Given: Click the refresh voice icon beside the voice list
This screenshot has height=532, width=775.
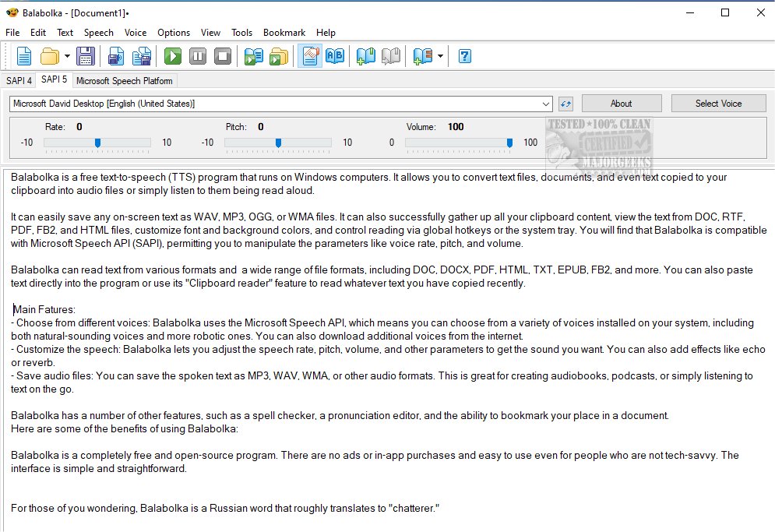Looking at the screenshot, I should [566, 104].
